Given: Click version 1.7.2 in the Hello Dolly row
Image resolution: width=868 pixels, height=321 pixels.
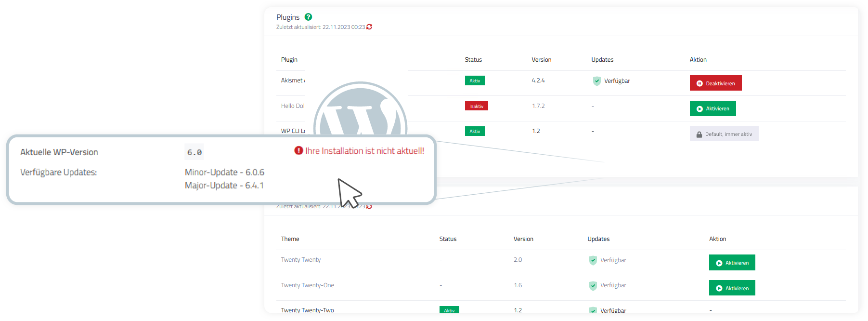Looking at the screenshot, I should click(x=538, y=106).
